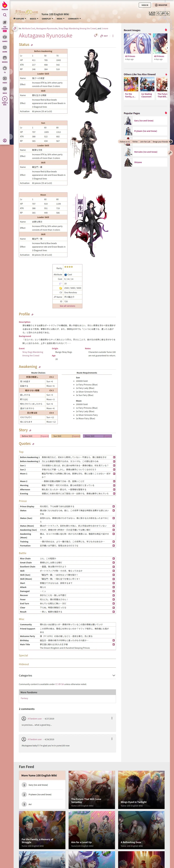
Task: Open the TV sidebar icon
Action: point(5,68)
